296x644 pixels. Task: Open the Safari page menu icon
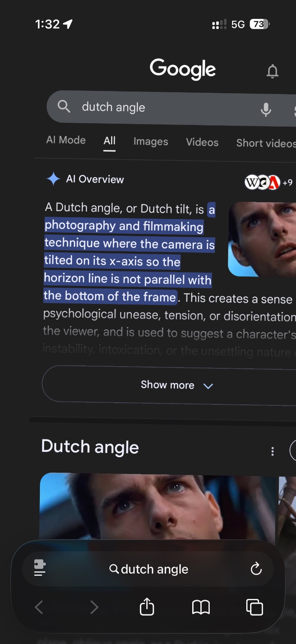[x=40, y=568]
